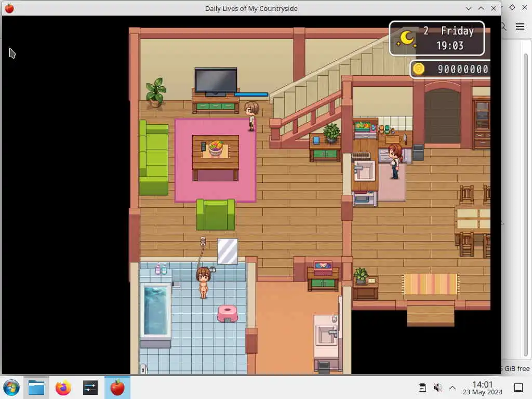Click the apple icon in the title bar
Viewport: 532px width, 399px height.
coord(9,8)
